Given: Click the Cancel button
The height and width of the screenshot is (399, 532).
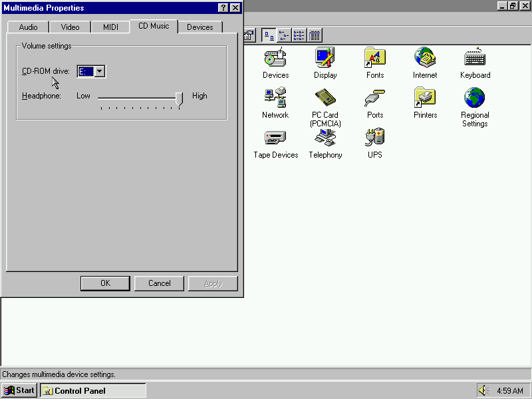Looking at the screenshot, I should tap(159, 283).
